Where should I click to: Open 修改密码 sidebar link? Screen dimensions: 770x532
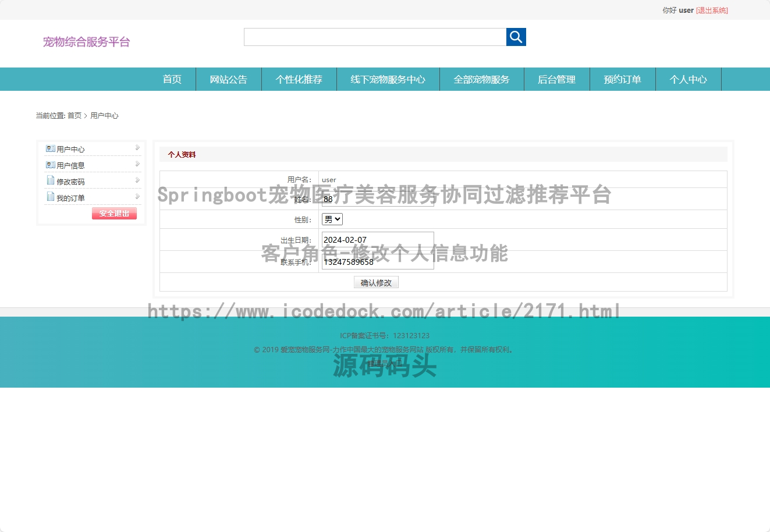pos(70,182)
